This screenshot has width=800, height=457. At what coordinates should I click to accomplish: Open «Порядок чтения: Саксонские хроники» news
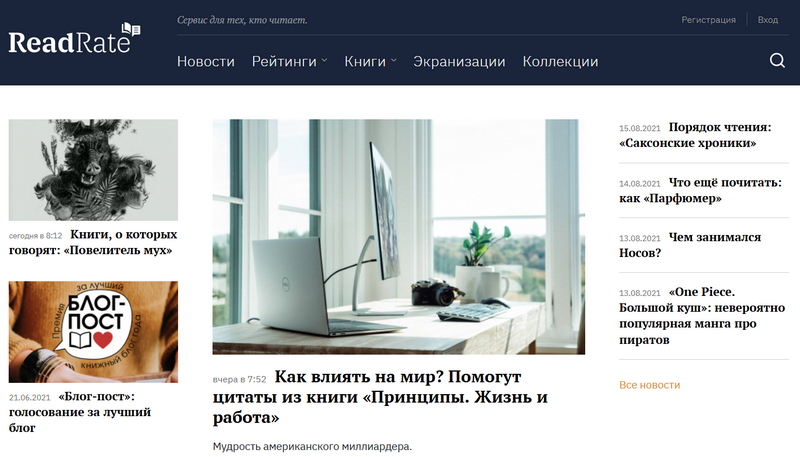(695, 135)
